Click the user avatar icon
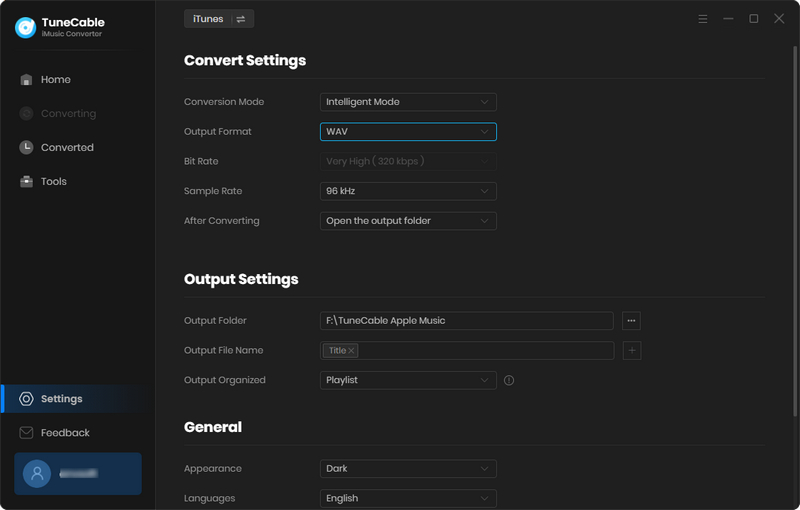 coord(37,474)
